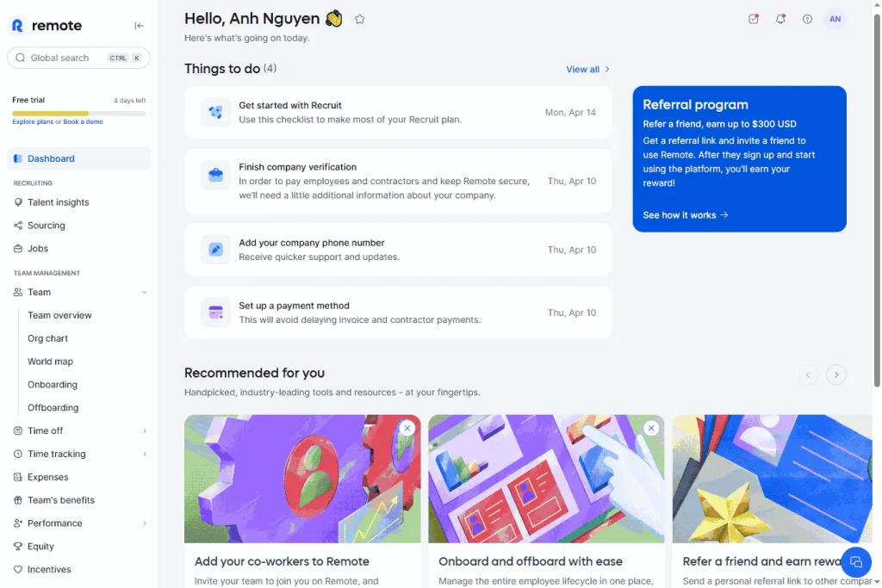Open Get started with Recruit task
The width and height of the screenshot is (882, 588).
click(398, 113)
